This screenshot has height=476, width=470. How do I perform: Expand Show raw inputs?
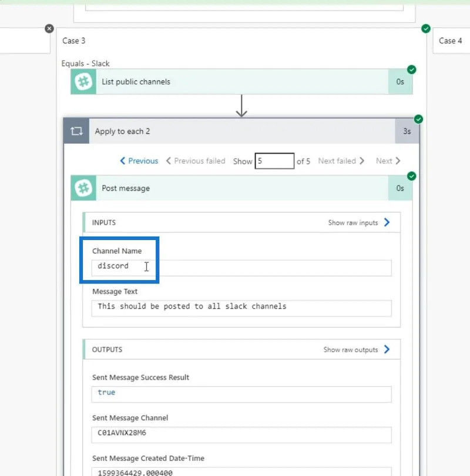pyautogui.click(x=359, y=222)
